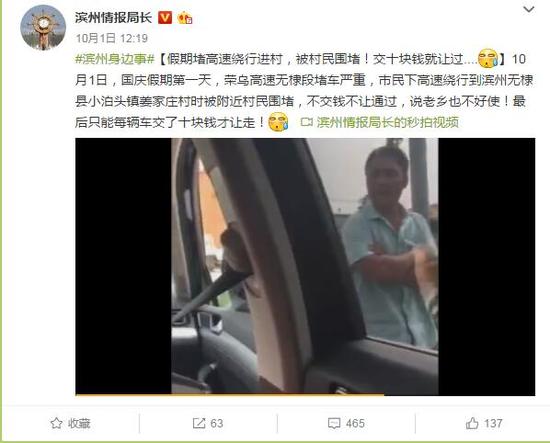Click the 滨州情报局长 profile avatar
550x443 pixels.
point(43,28)
